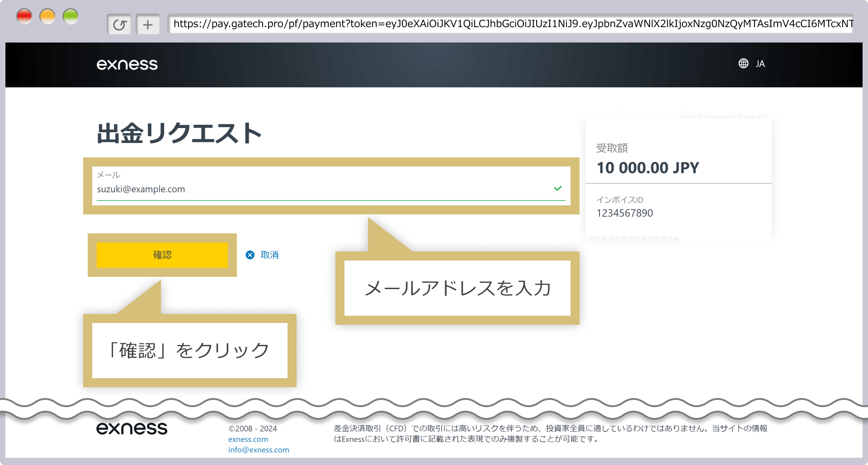Click the yellow window minimize button
Image resolution: width=868 pixels, height=465 pixels.
(x=47, y=17)
